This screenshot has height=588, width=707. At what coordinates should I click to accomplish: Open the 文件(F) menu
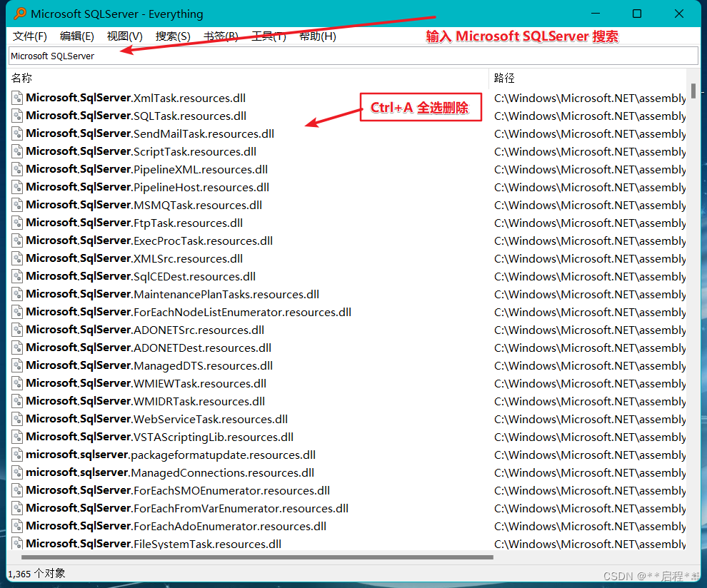(30, 36)
